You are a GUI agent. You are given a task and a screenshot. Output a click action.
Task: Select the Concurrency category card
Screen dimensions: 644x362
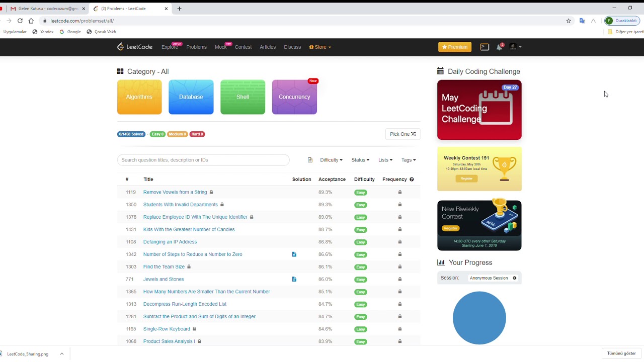point(294,97)
